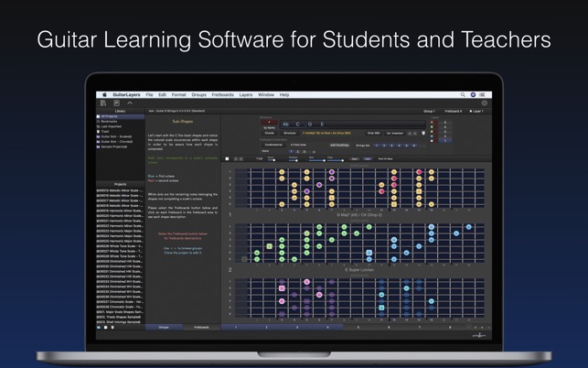Screen dimensions: 588x368
Task: Collapse panel using the upward chevron icon
Action: coord(130,103)
